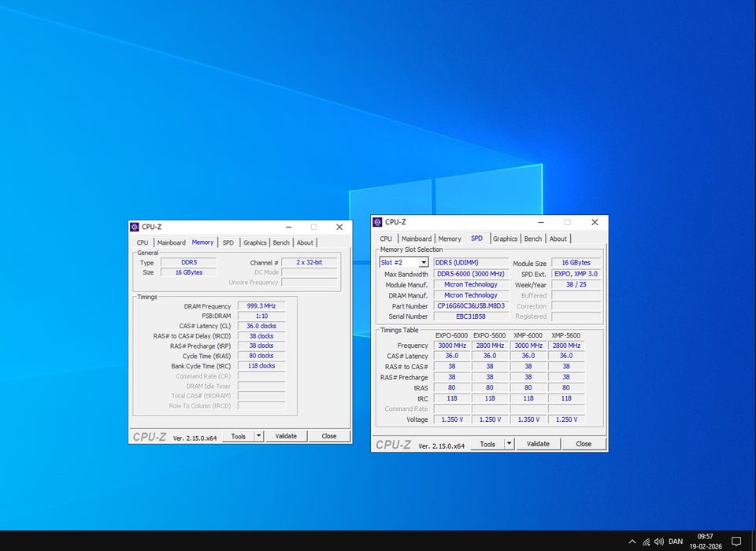Image resolution: width=756 pixels, height=551 pixels.
Task: Open the Tools dropdown arrow in SPD window
Action: 508,444
